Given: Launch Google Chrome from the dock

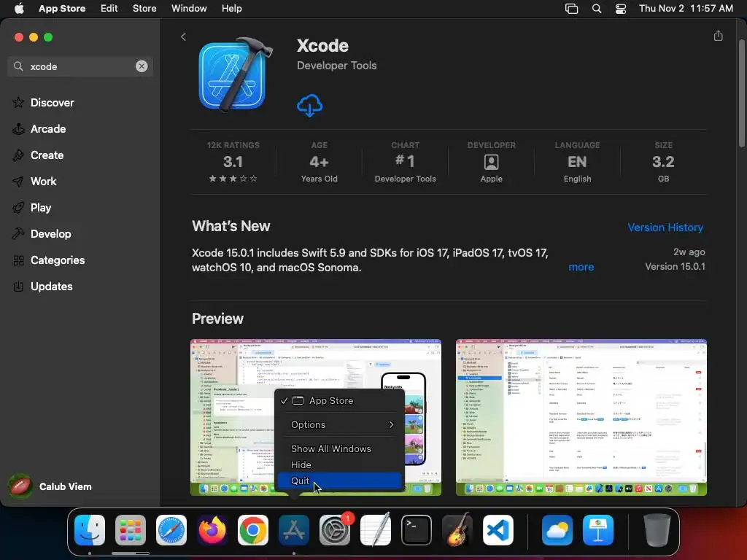Looking at the screenshot, I should pos(253,529).
